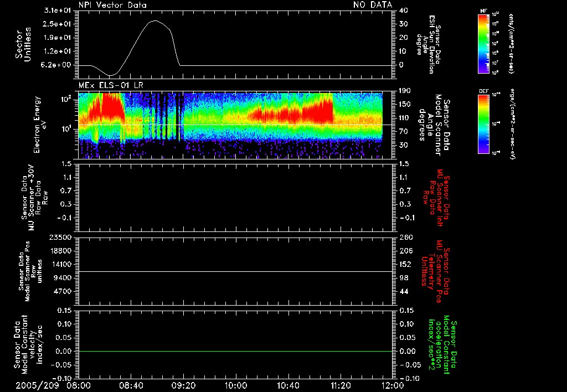The height and width of the screenshot is (392, 567).
Task: Click the "70" scanner angle tick
Action: (404, 132)
